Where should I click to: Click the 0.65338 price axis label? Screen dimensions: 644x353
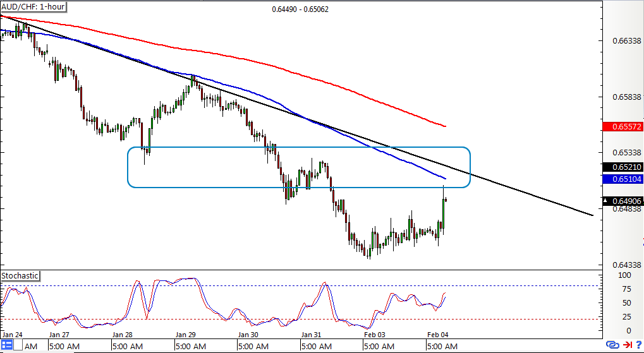[627, 153]
